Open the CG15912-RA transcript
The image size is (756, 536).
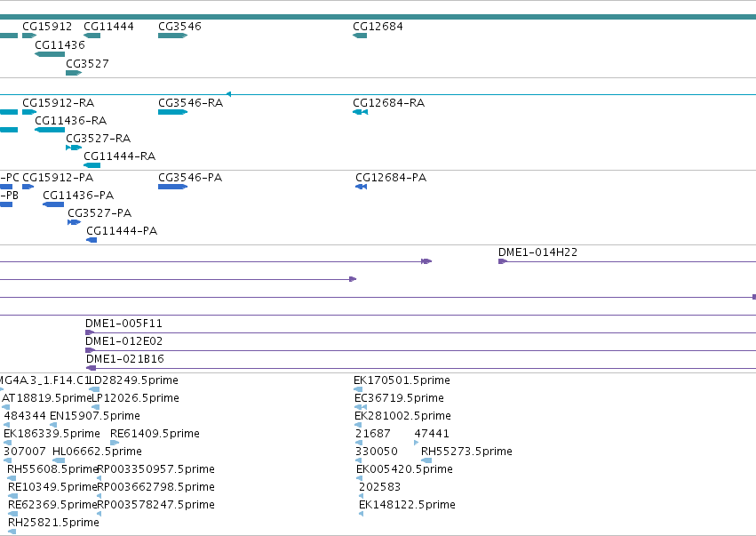coord(29,112)
